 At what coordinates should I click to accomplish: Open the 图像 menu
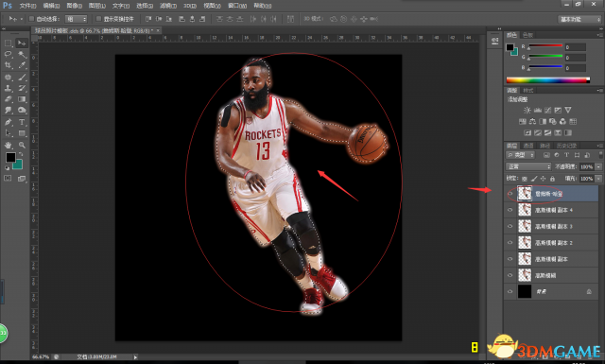[x=74, y=6]
